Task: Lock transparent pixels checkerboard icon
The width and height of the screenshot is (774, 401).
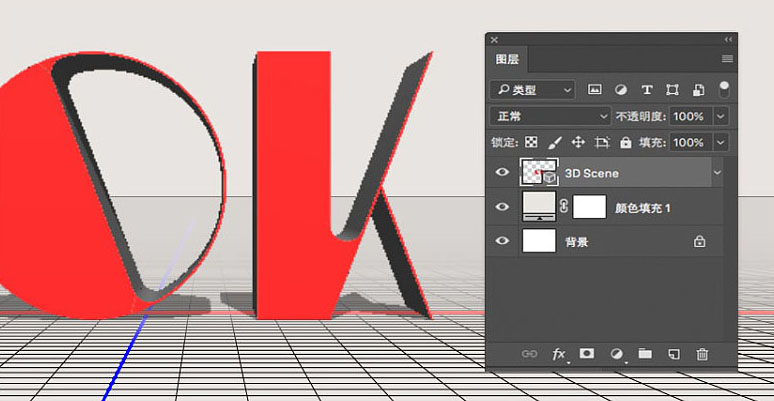Action: coord(531,143)
